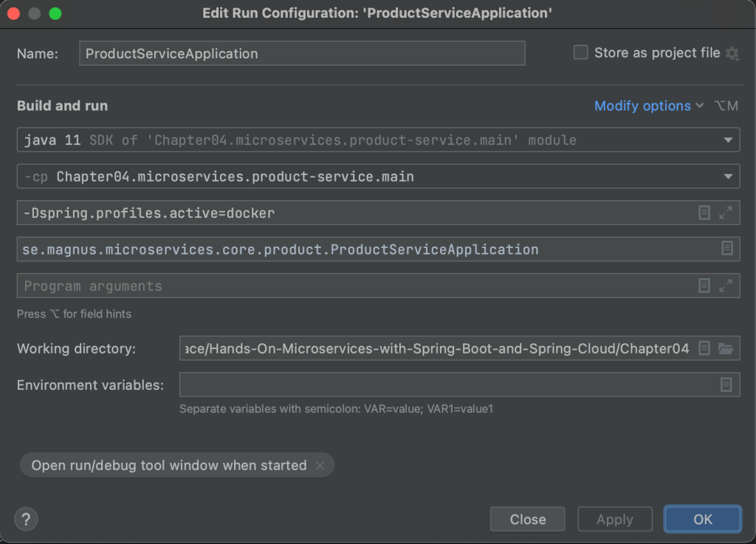The width and height of the screenshot is (756, 544).
Task: Expand the -cp classpath module dropdown
Action: [x=728, y=176]
